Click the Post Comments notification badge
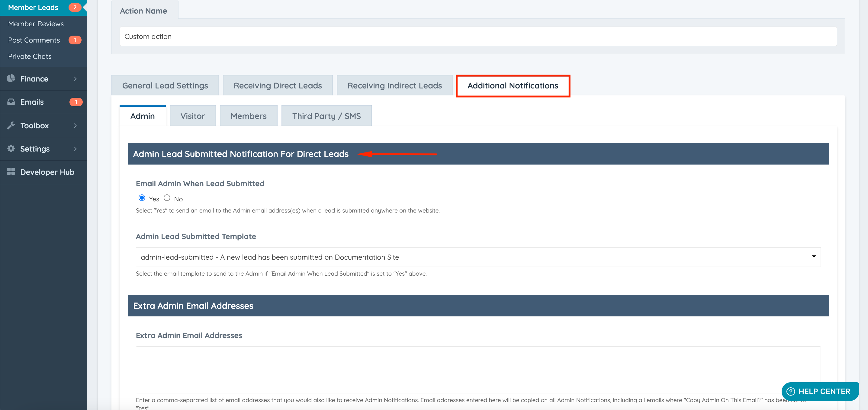Image resolution: width=868 pixels, height=410 pixels. 75,40
